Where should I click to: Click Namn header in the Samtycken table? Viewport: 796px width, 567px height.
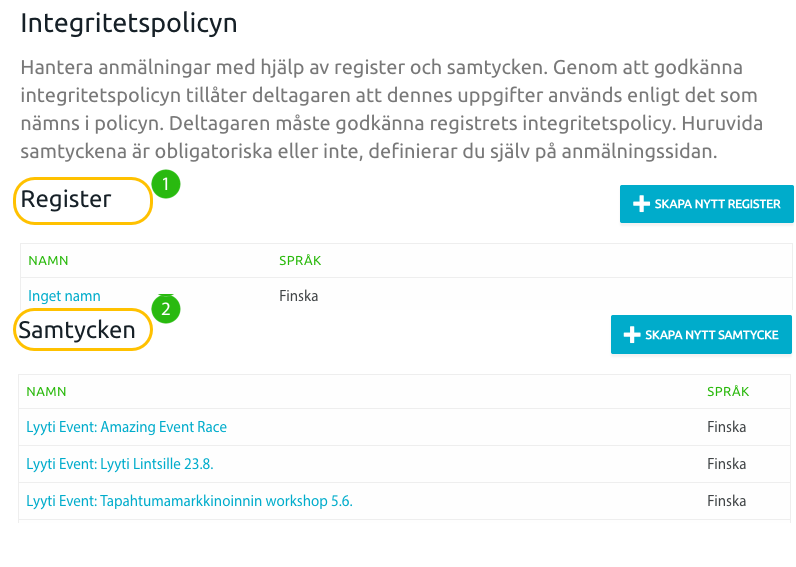[x=46, y=392]
